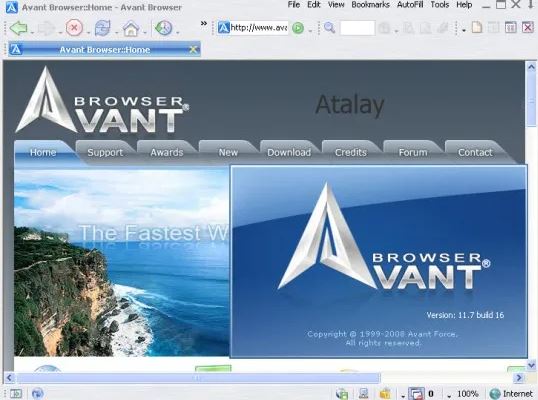Open the Download page tab
The height and width of the screenshot is (400, 538).
(289, 152)
